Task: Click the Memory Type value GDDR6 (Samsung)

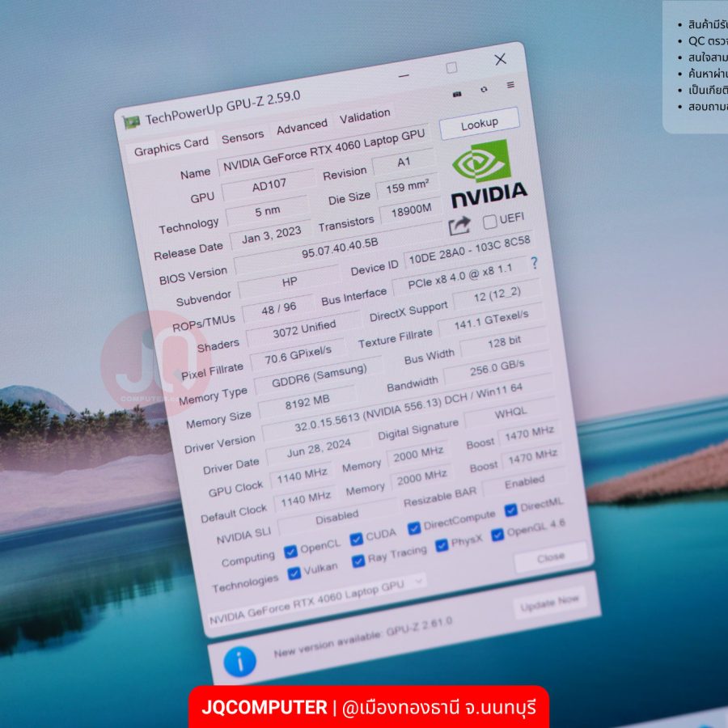Action: pyautogui.click(x=319, y=376)
